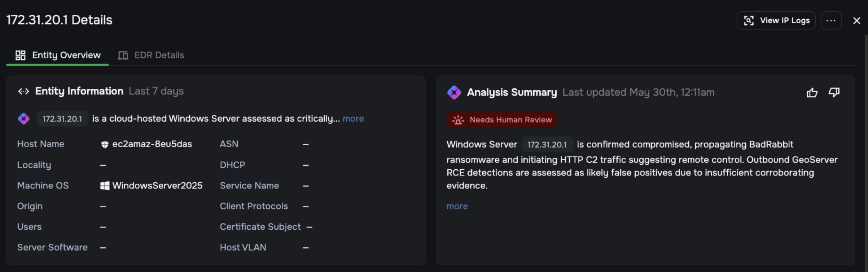
Task: Click the 172.31.20.1 chip in Entity Information
Action: [62, 119]
